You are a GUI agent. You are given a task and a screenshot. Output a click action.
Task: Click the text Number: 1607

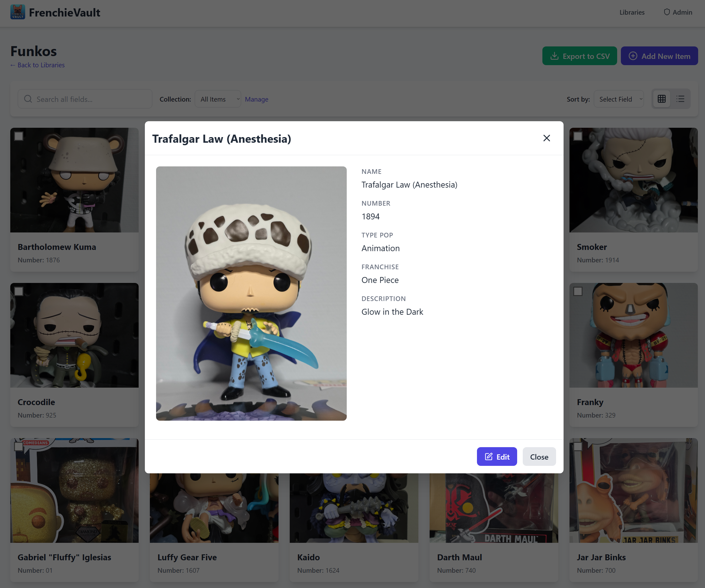(x=178, y=571)
